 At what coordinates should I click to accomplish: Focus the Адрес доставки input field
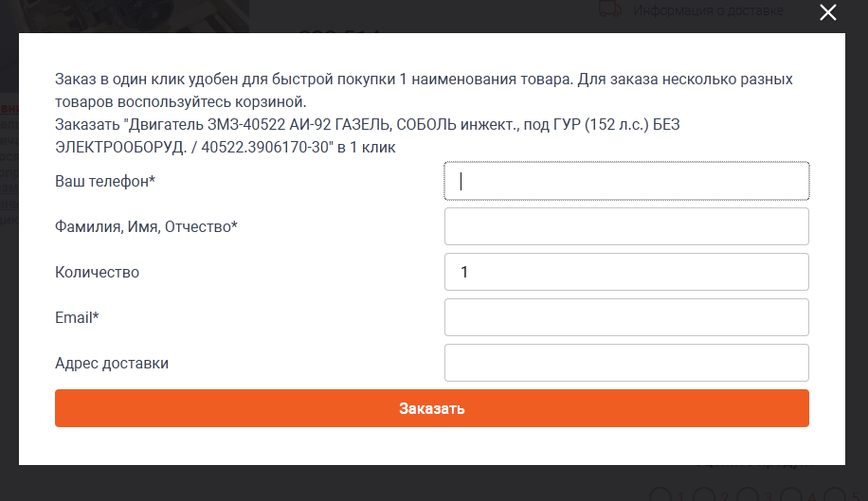626,363
